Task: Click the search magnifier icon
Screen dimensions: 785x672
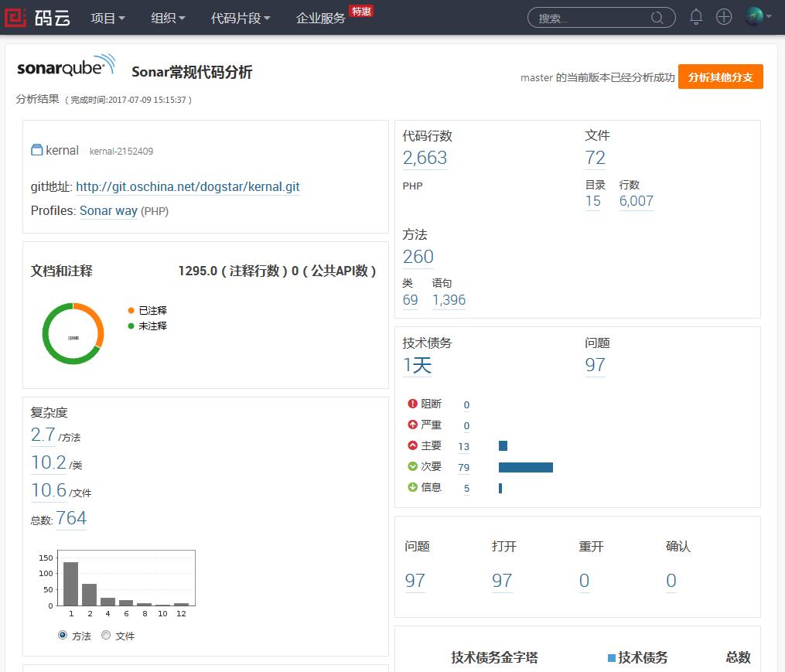Action: pyautogui.click(x=657, y=18)
